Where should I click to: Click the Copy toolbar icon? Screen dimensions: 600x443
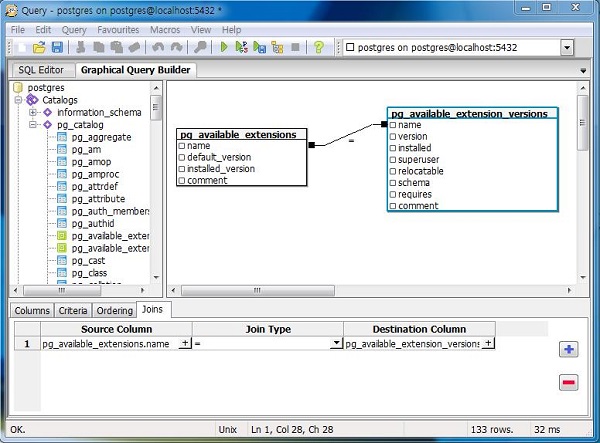pos(99,47)
